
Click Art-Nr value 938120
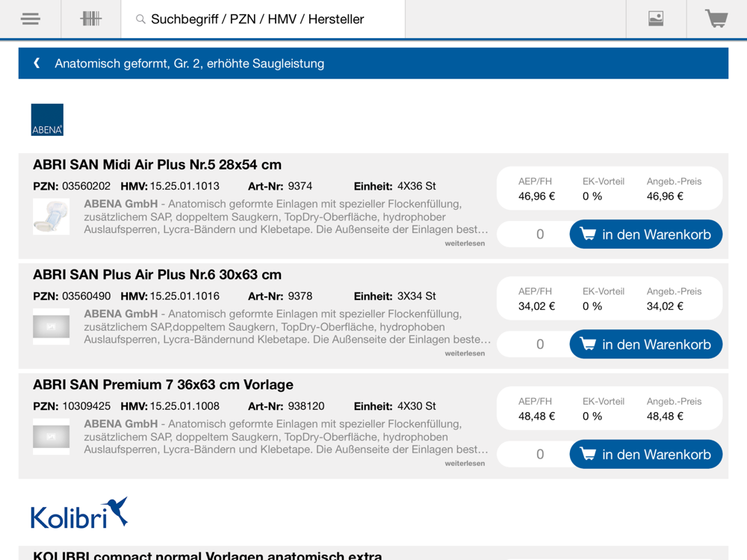306,406
